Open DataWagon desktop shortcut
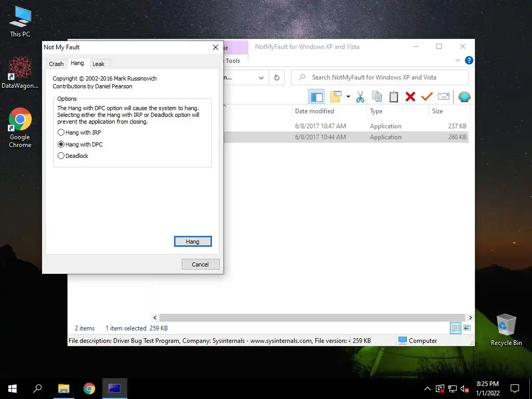Viewport: 532px width, 399px height. (20, 73)
